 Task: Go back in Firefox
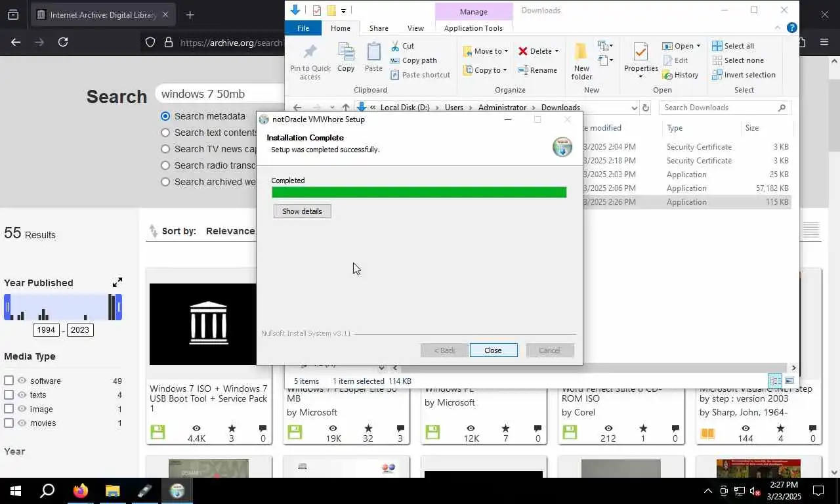point(16,42)
